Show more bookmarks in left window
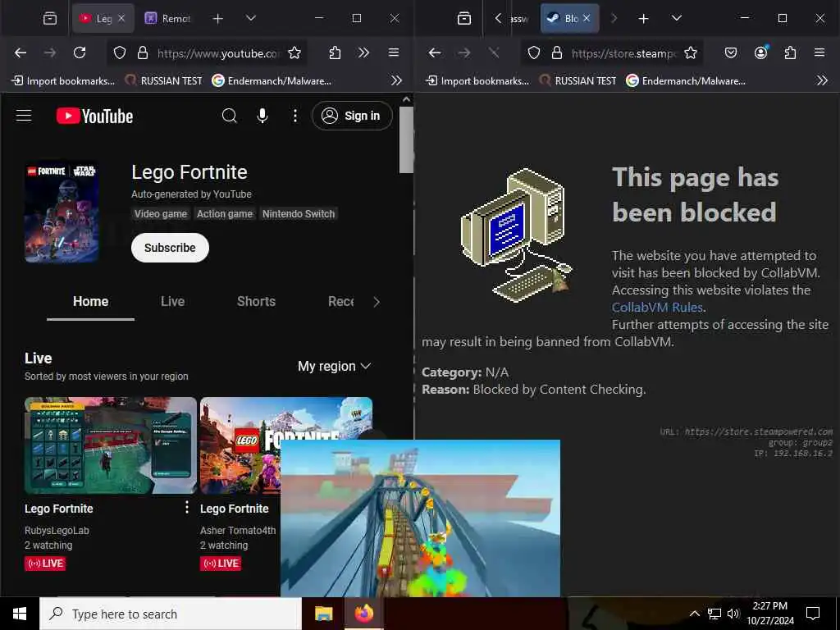Viewport: 840px width, 630px height. click(396, 81)
